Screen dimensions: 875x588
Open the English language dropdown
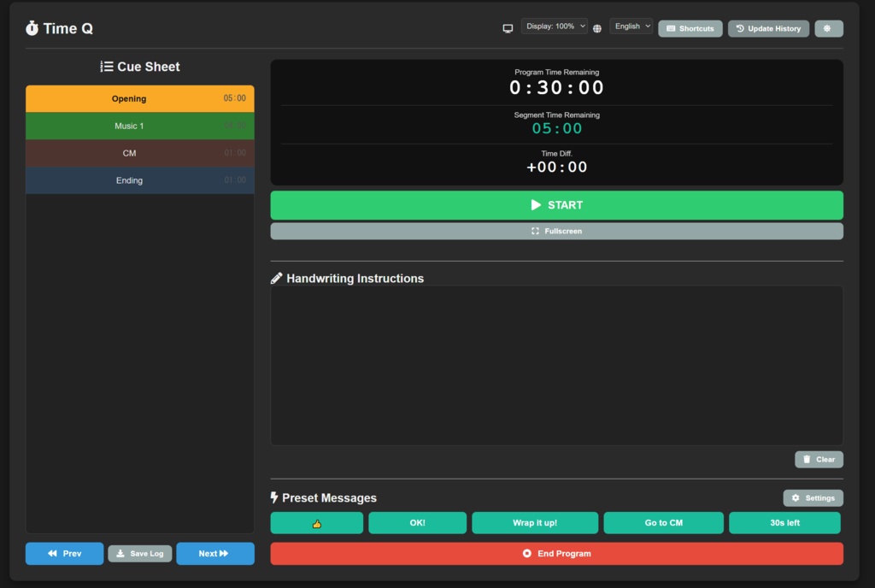(631, 26)
